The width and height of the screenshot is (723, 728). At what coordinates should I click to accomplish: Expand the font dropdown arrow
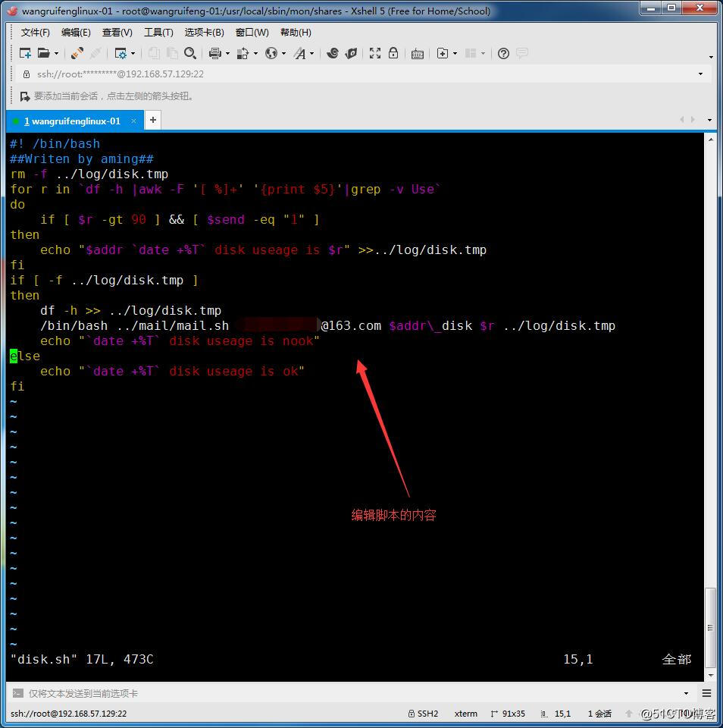coord(311,54)
